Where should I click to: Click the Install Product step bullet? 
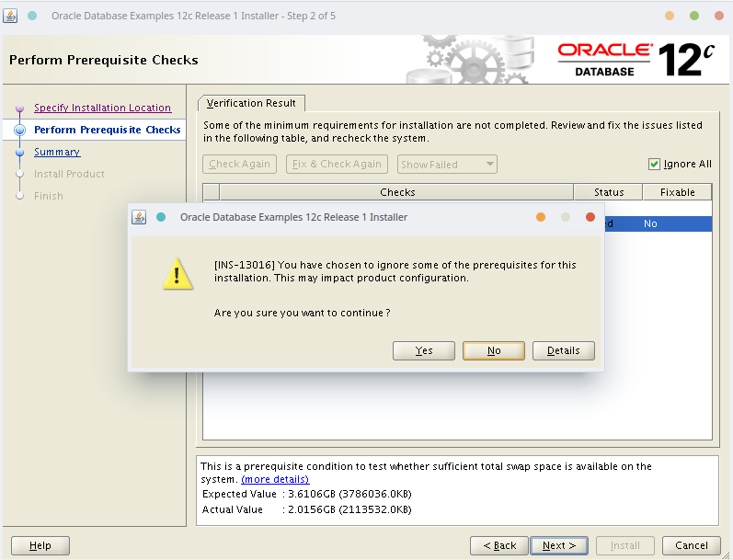(19, 174)
